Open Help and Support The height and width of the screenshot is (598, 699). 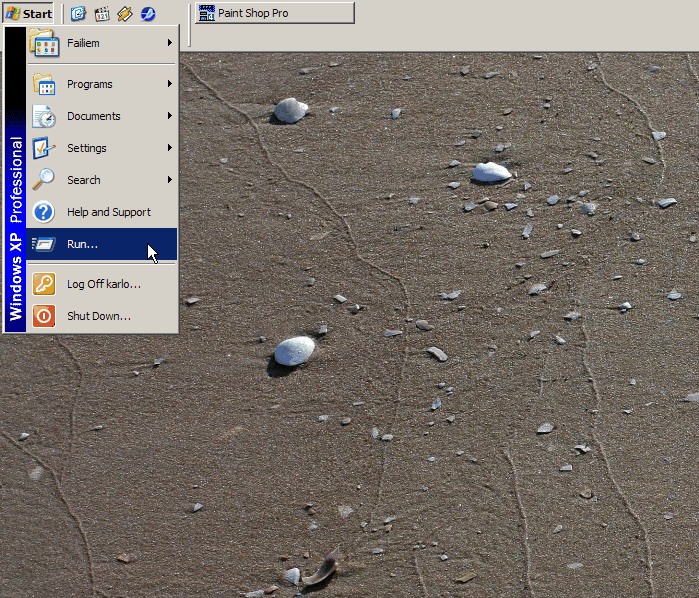[x=102, y=212]
